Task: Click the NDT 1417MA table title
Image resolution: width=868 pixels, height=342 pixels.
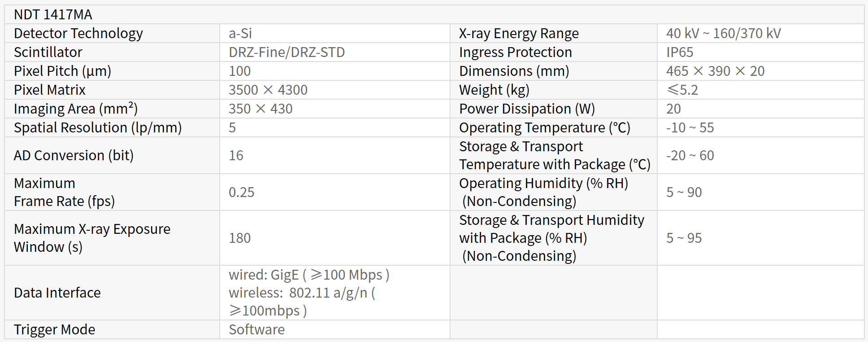Action: [53, 15]
